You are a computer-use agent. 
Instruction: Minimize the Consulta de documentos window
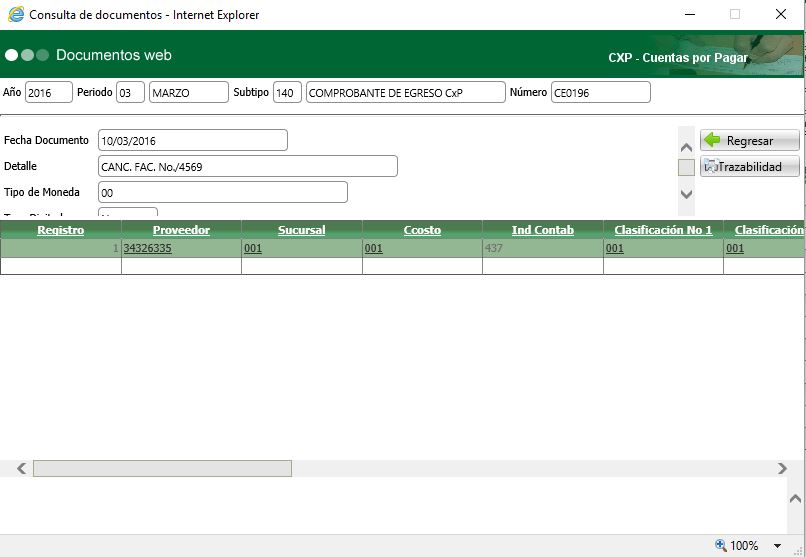[x=690, y=14]
